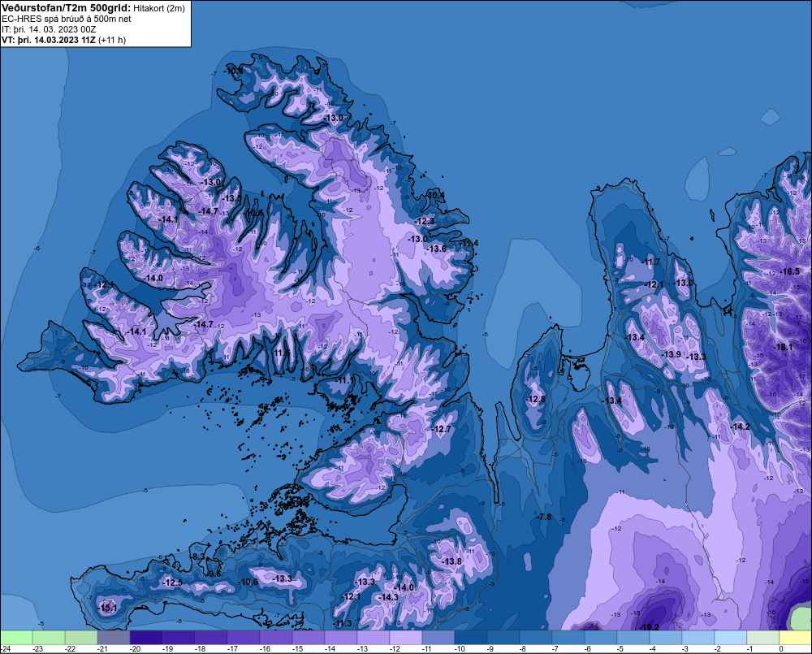The height and width of the screenshot is (654, 812).
Task: Click the -8 label on the color scale
Action: (x=522, y=648)
